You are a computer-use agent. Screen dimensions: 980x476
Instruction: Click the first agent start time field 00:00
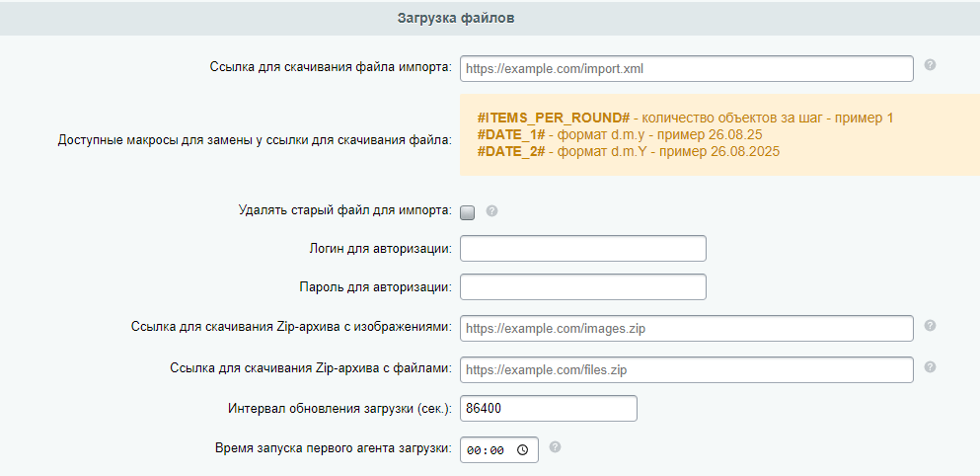499,449
